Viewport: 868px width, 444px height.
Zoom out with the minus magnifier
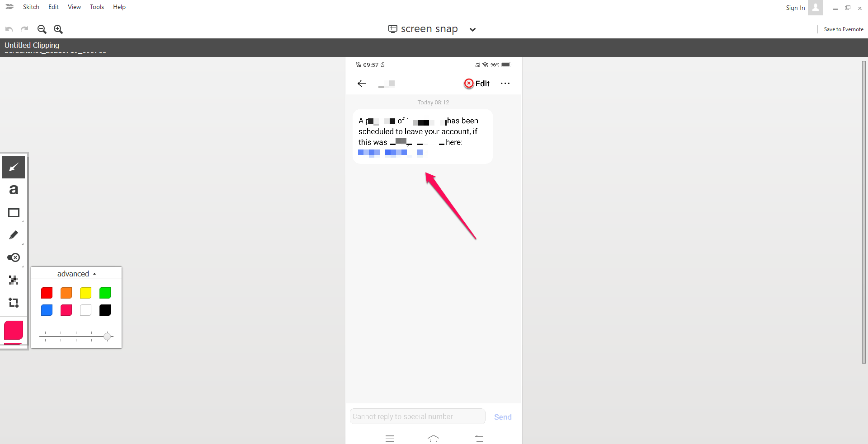tap(42, 29)
